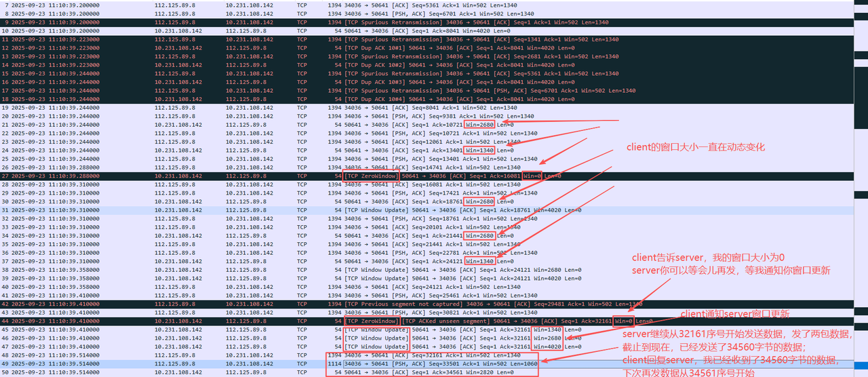Click packet 45 Window Update Win=1340
The height and width of the screenshot is (377, 868).
pos(434,329)
